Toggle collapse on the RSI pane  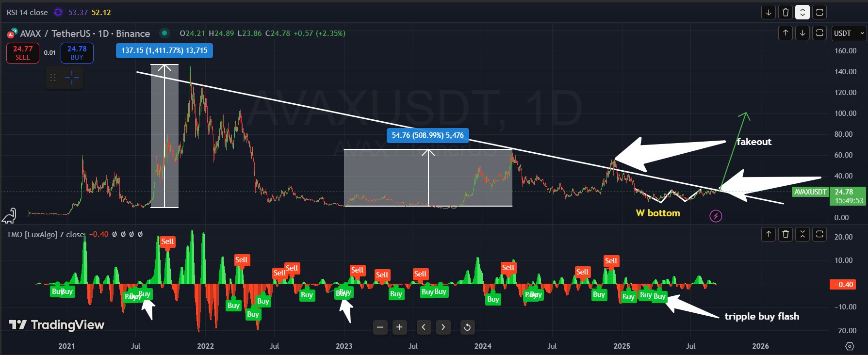(802, 12)
